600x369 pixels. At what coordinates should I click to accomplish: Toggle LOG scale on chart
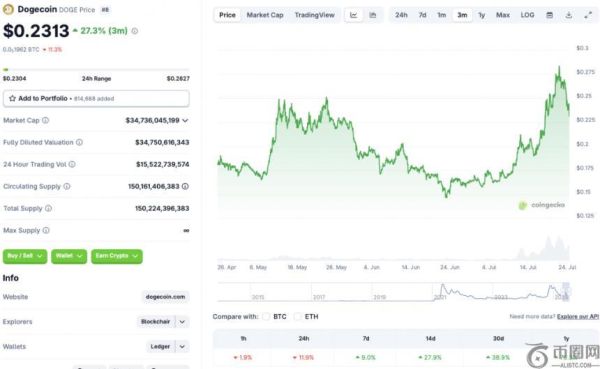(527, 15)
